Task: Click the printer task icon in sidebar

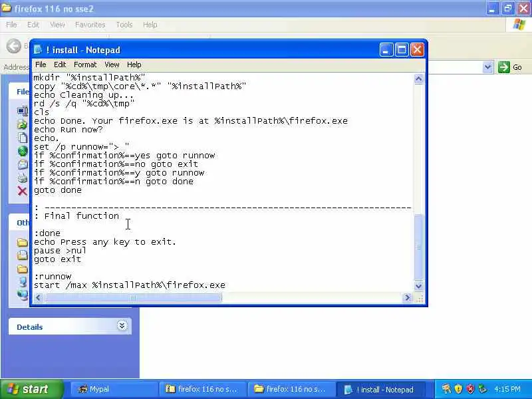Action: tap(23, 178)
